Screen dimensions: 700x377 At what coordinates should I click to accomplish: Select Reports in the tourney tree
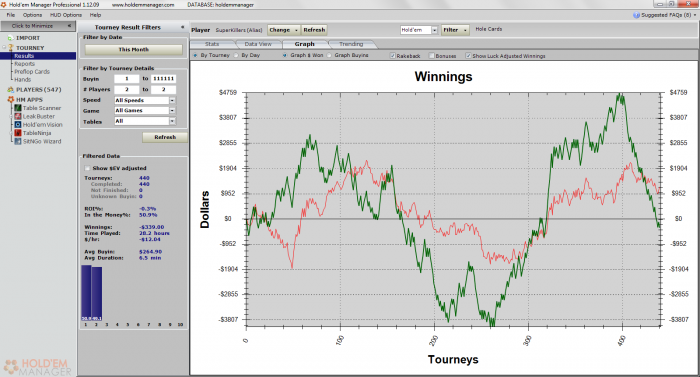[25, 64]
